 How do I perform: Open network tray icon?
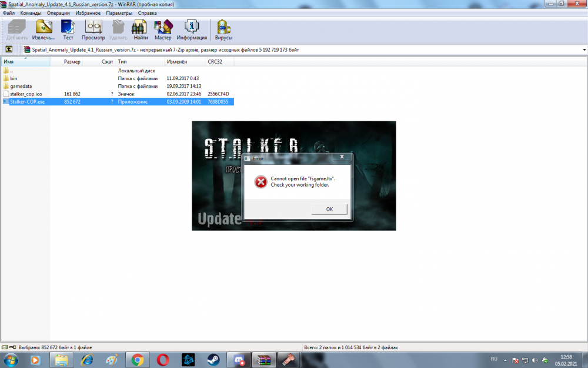[525, 360]
